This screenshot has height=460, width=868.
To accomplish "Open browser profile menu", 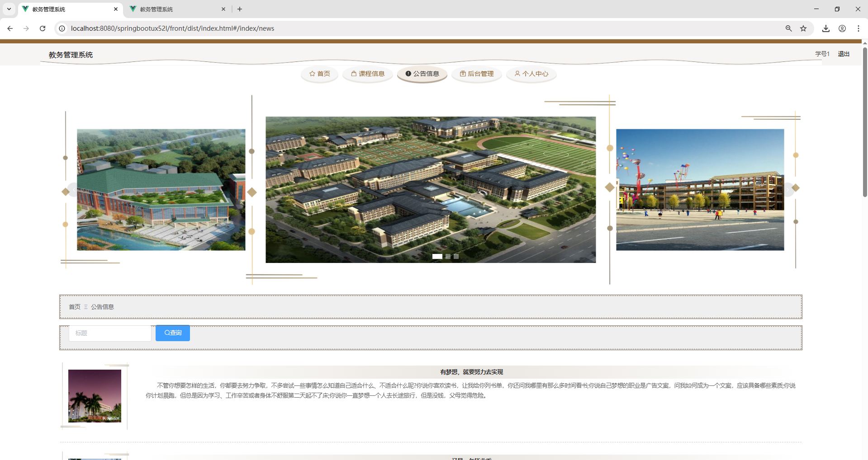I will (842, 28).
